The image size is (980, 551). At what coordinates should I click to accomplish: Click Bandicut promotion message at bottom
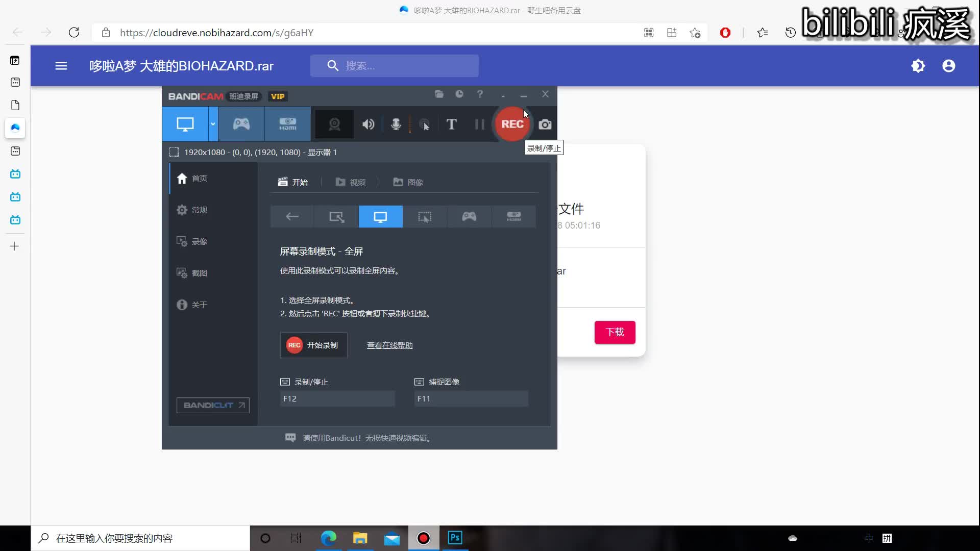(358, 438)
